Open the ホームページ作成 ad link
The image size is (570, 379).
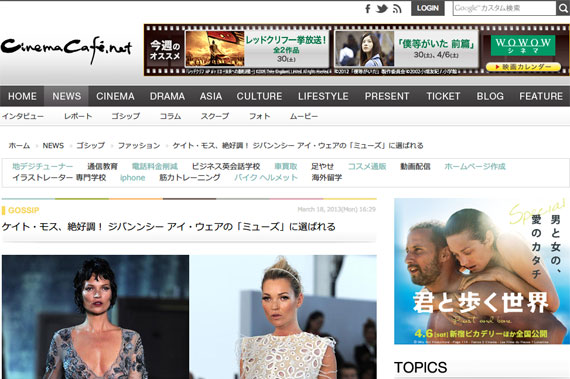[x=475, y=166]
